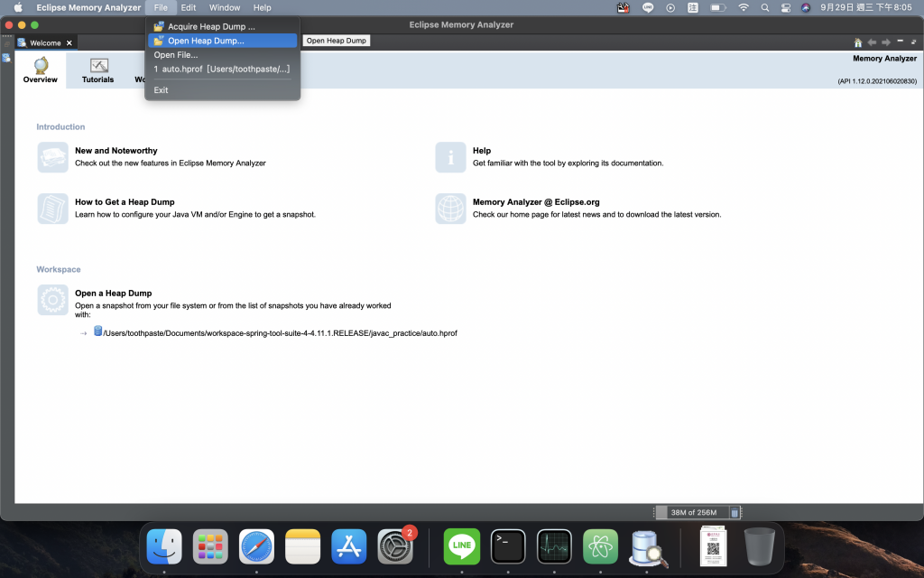This screenshot has width=924, height=578.
Task: Click the Now Playing icon in menu bar
Action: pos(670,7)
